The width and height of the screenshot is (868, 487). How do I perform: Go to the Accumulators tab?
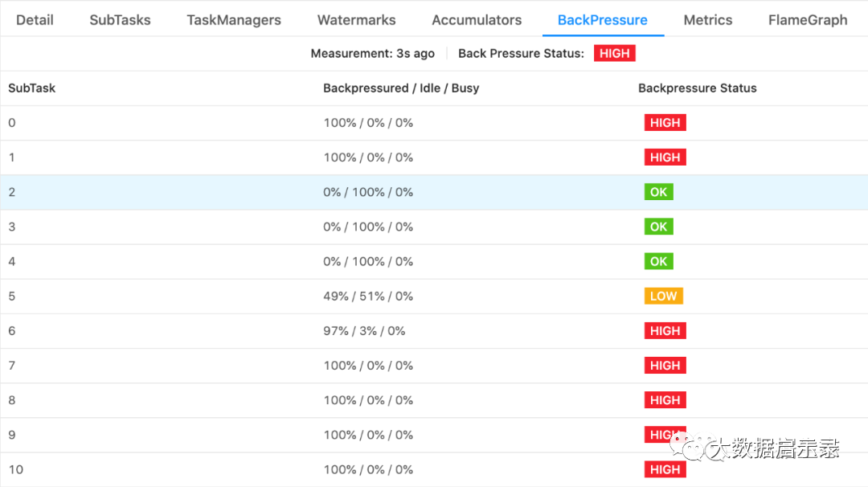[x=477, y=20]
